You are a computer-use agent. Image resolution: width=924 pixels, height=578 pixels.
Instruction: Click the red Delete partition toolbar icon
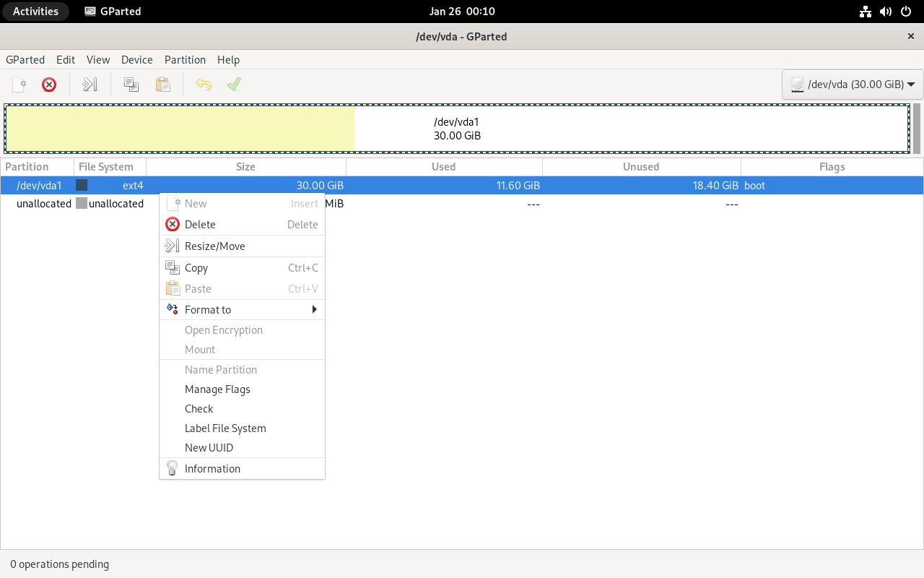49,85
